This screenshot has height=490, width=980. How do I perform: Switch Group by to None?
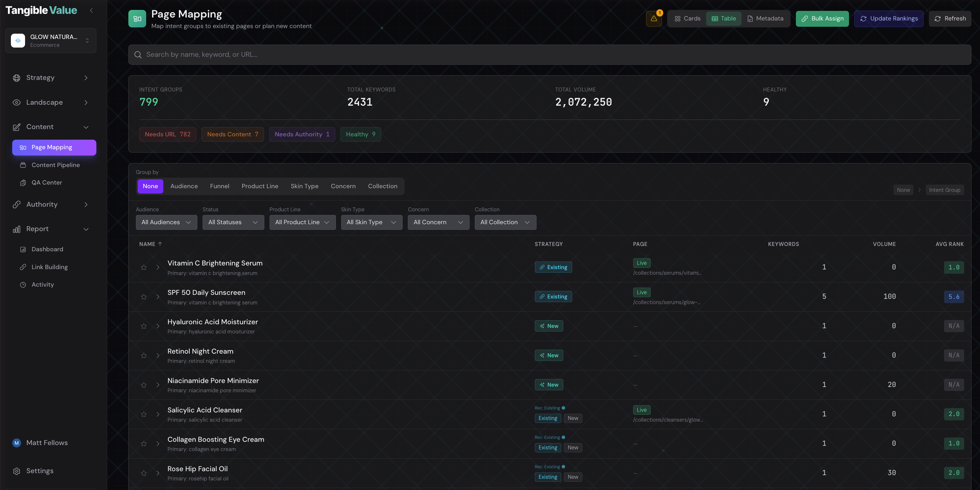click(x=150, y=186)
